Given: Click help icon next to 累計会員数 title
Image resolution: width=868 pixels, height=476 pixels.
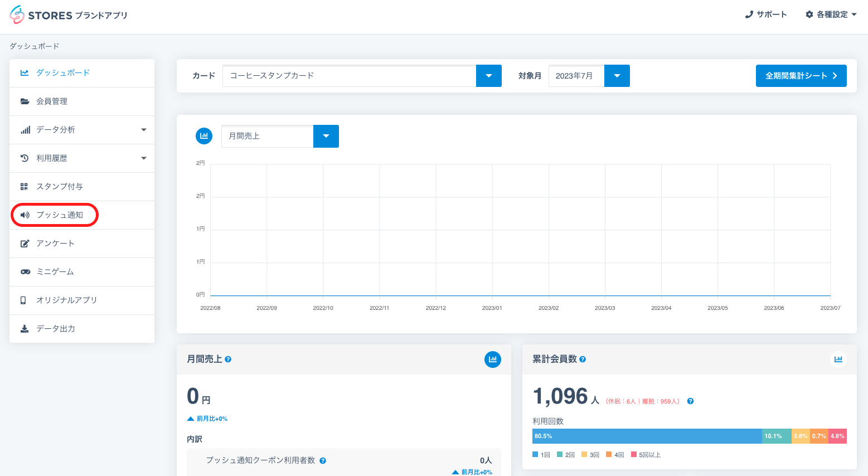Looking at the screenshot, I should pos(583,360).
